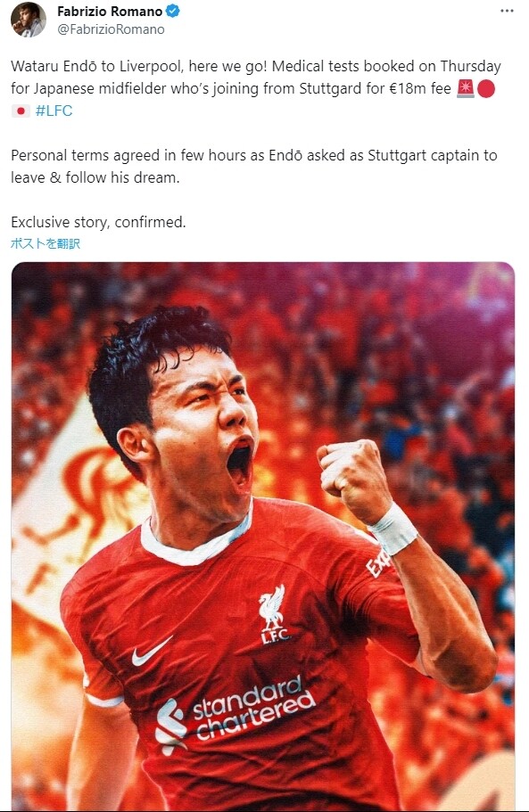Click the police siren emoji
Screen dimensions: 529x812
466,88
